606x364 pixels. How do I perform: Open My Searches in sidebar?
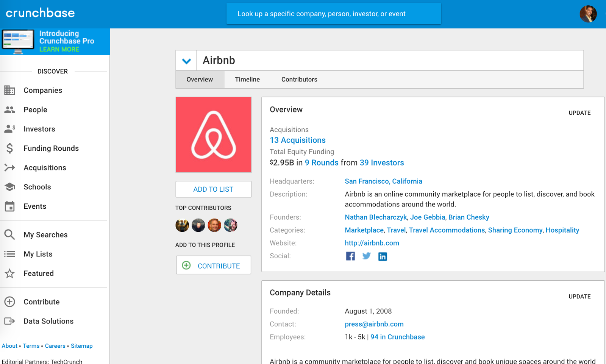point(45,234)
